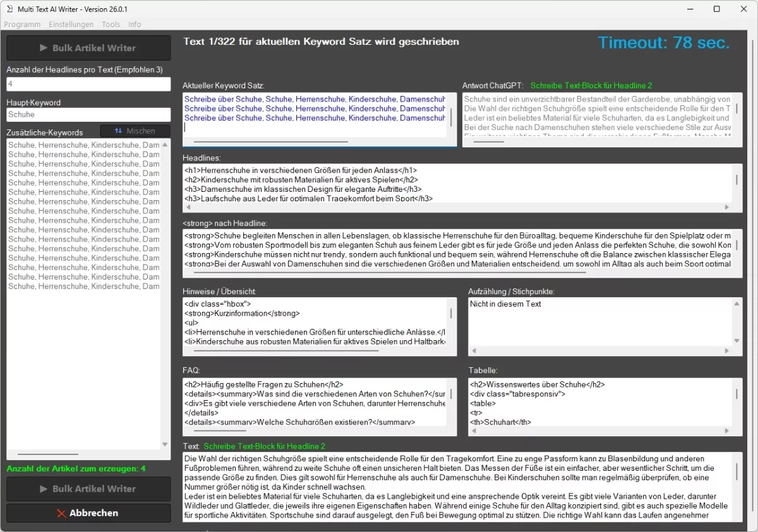This screenshot has width=758, height=532.
Task: Click the th Schuhart line
Action: pyautogui.click(x=500, y=422)
